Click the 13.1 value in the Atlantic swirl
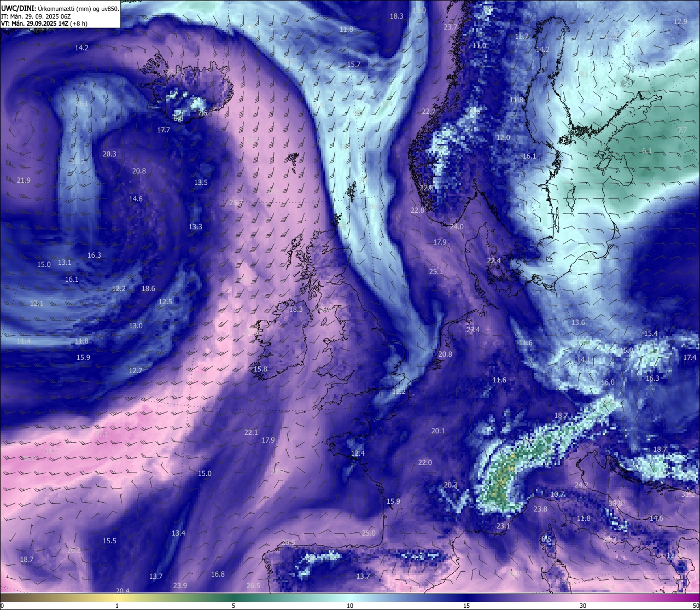This screenshot has width=700, height=610. [x=65, y=263]
